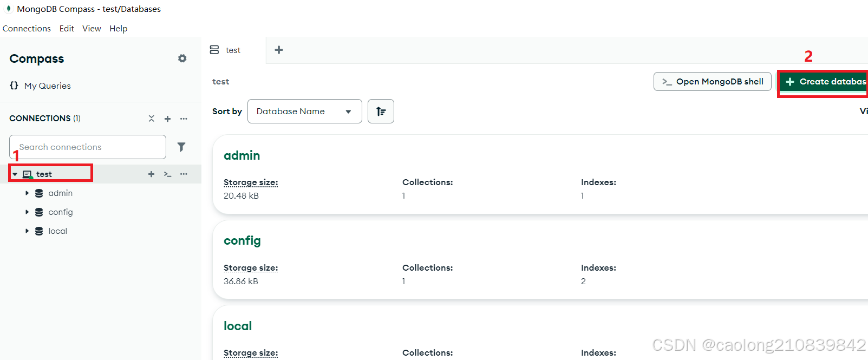Click the filter connections funnel icon
The height and width of the screenshot is (360, 868).
[181, 147]
